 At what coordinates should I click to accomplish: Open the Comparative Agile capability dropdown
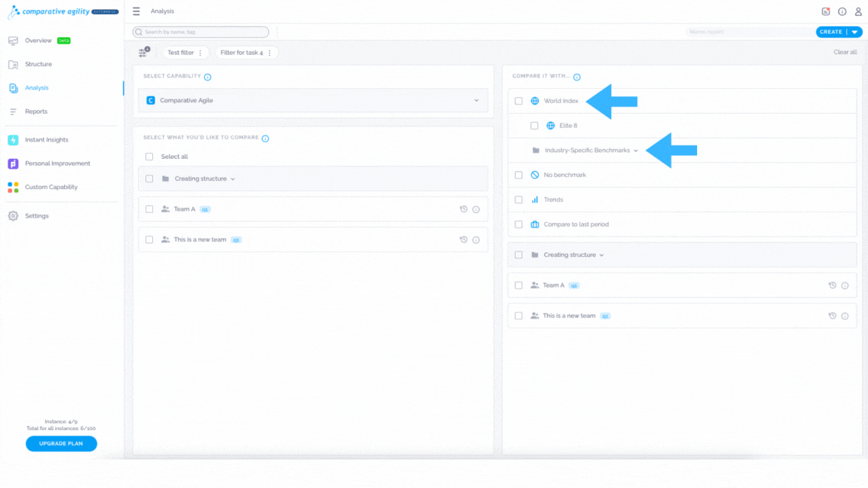point(313,100)
